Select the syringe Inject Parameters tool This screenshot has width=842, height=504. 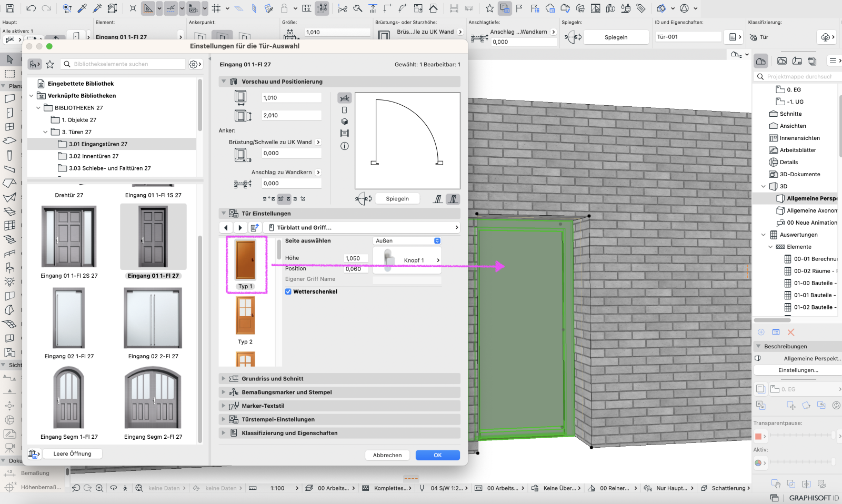tap(97, 8)
